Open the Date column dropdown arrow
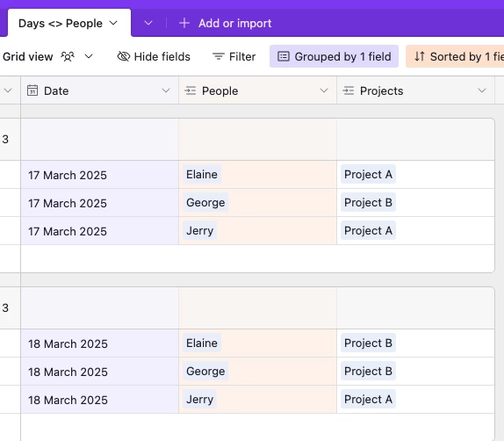Viewport: 504px width, 441px height. pos(166,90)
